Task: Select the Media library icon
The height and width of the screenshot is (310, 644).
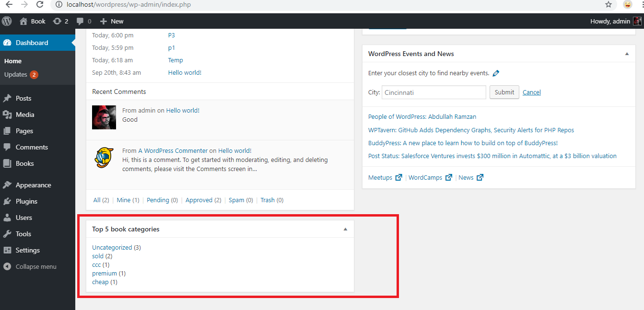Action: coord(11,115)
